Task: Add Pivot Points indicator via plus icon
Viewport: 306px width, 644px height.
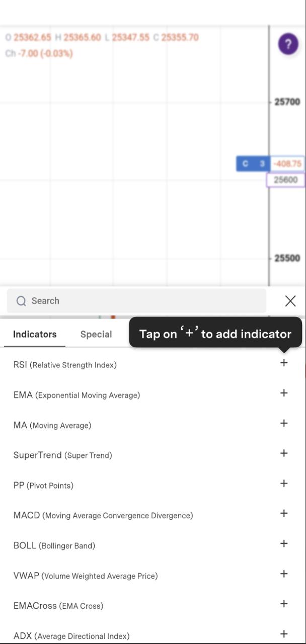Action: coord(284,484)
